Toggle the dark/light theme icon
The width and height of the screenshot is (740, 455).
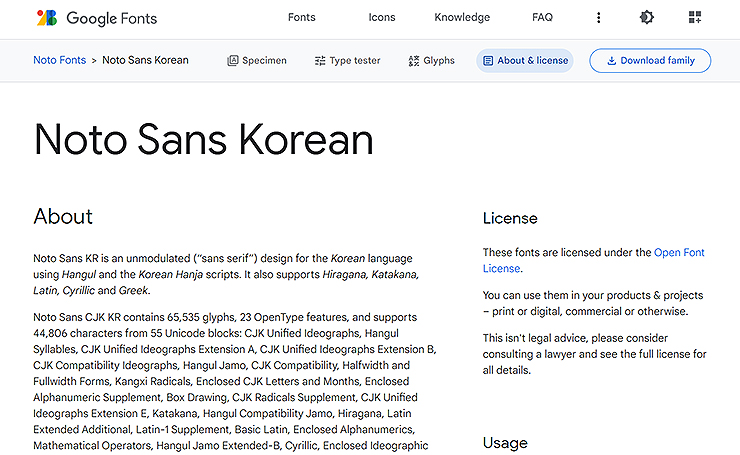tap(647, 17)
